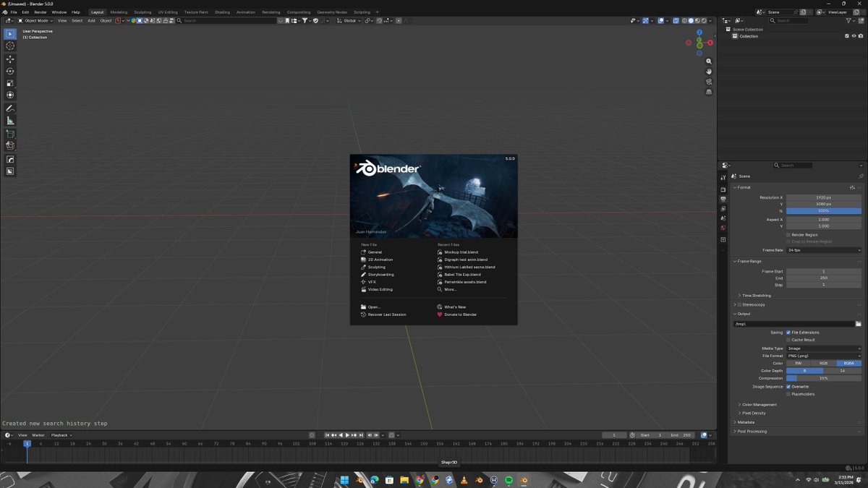Expand the Time Stretching panel
868x488 pixels.
point(757,296)
